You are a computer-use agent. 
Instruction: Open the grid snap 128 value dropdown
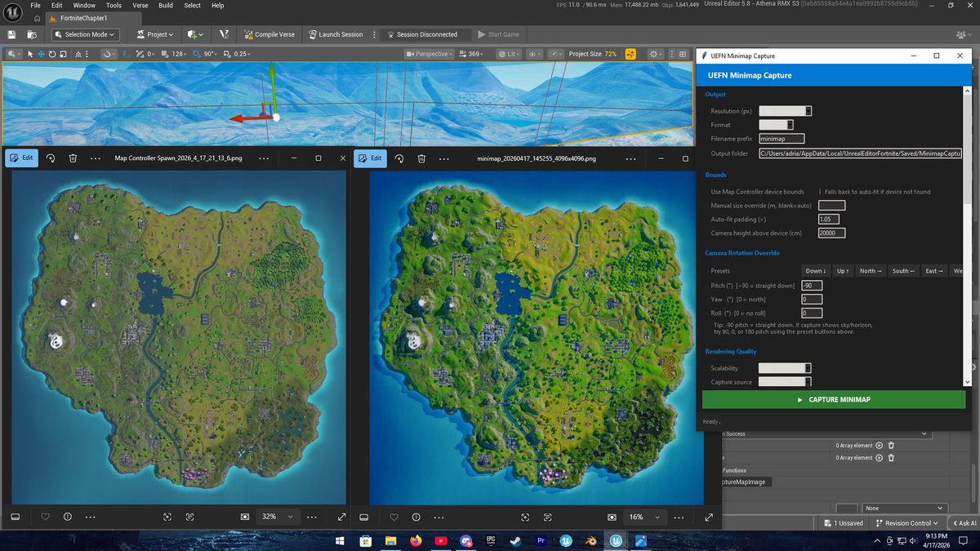180,54
